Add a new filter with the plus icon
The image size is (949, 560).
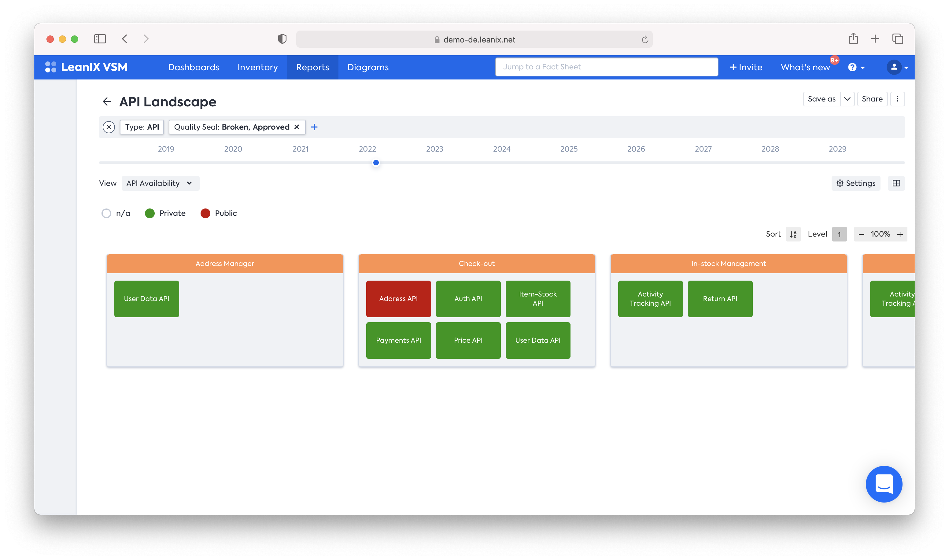point(314,127)
